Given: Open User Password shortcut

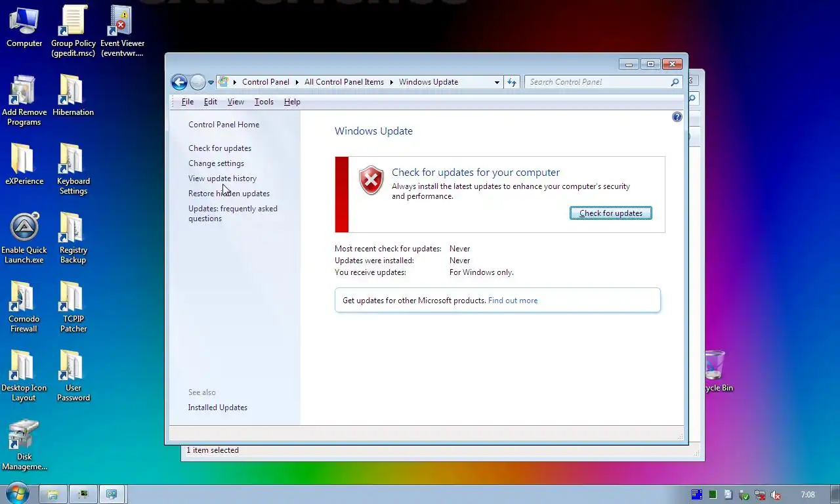Looking at the screenshot, I should [x=73, y=375].
